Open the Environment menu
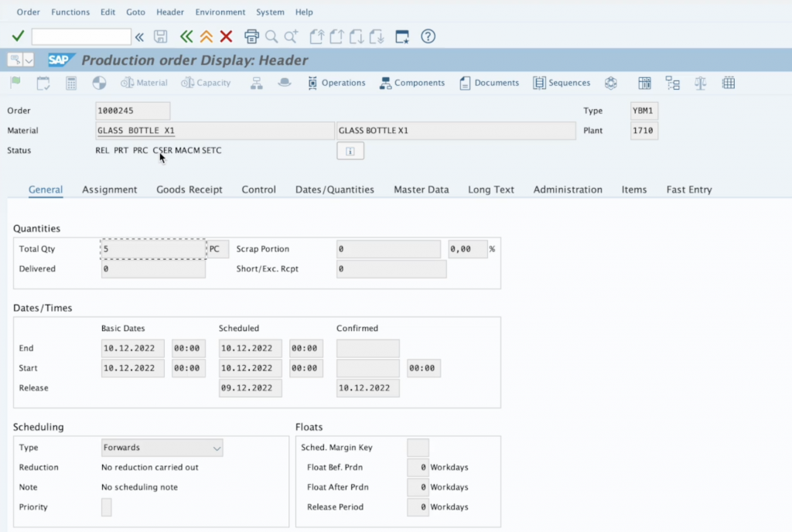 [x=220, y=12]
